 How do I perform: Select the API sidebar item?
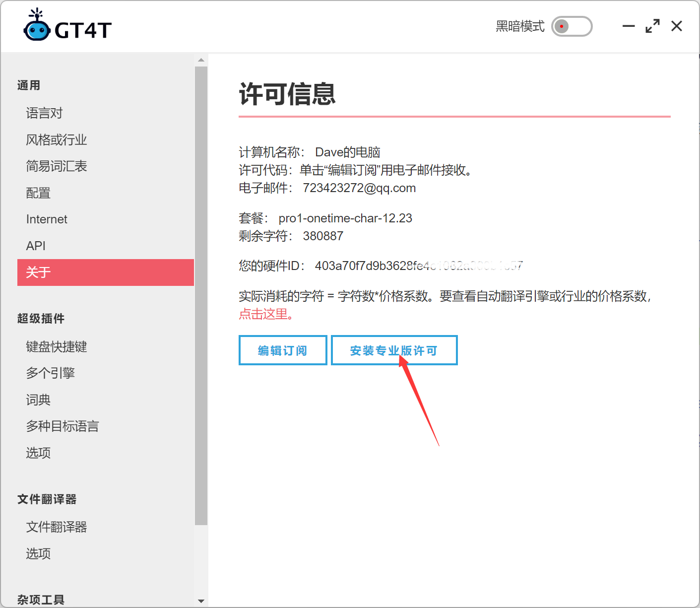pyautogui.click(x=106, y=246)
